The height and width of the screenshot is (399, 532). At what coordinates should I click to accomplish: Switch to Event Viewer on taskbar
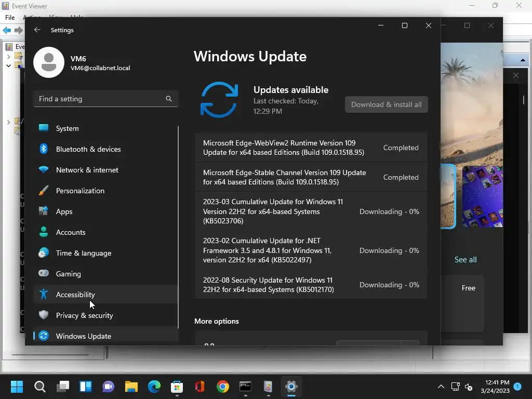click(268, 387)
